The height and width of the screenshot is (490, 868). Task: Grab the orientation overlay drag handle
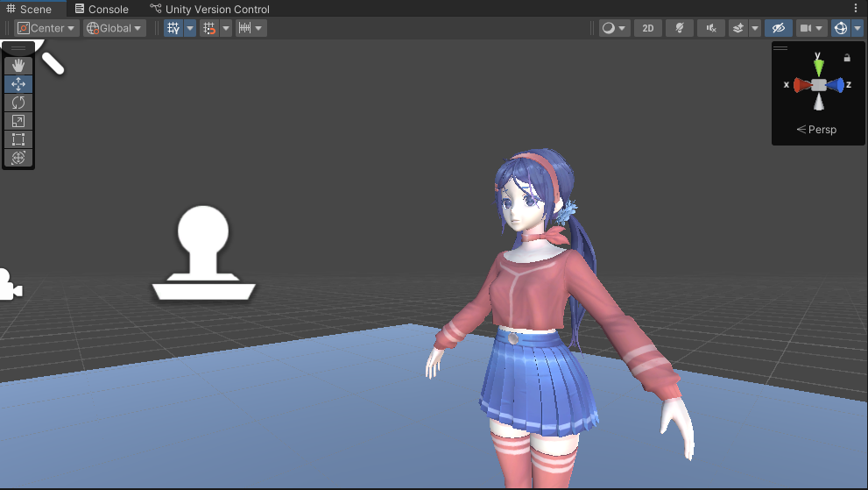[x=780, y=48]
